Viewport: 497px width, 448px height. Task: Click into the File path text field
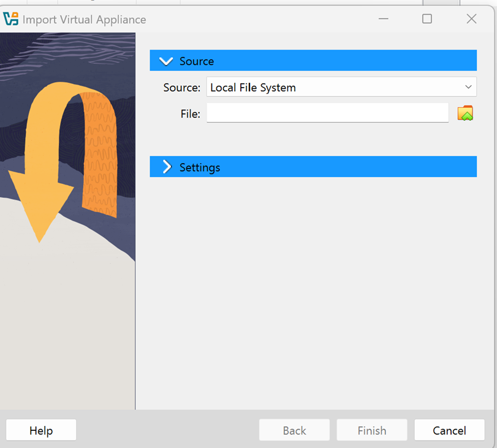327,113
